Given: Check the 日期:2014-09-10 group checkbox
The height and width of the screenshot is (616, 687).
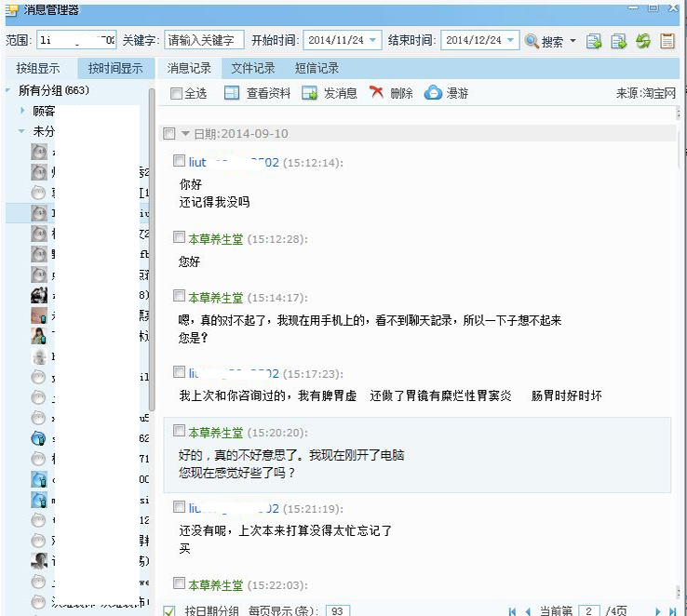Looking at the screenshot, I should [x=169, y=134].
